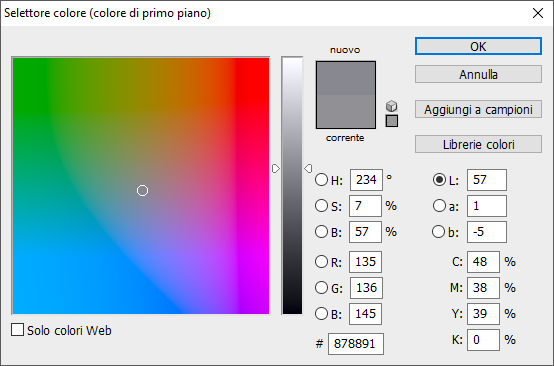554x366 pixels.
Task: Click the left slider arrow handle
Action: [276, 169]
